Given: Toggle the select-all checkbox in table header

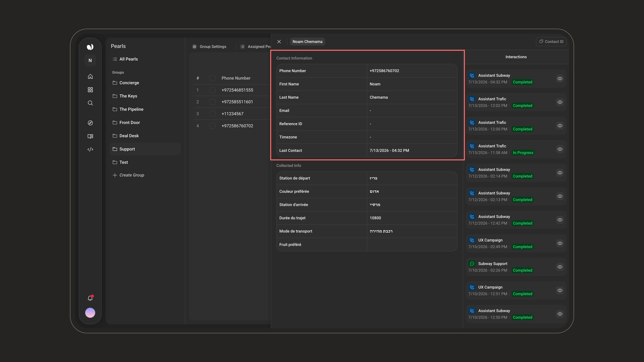Looking at the screenshot, I should 212,78.
